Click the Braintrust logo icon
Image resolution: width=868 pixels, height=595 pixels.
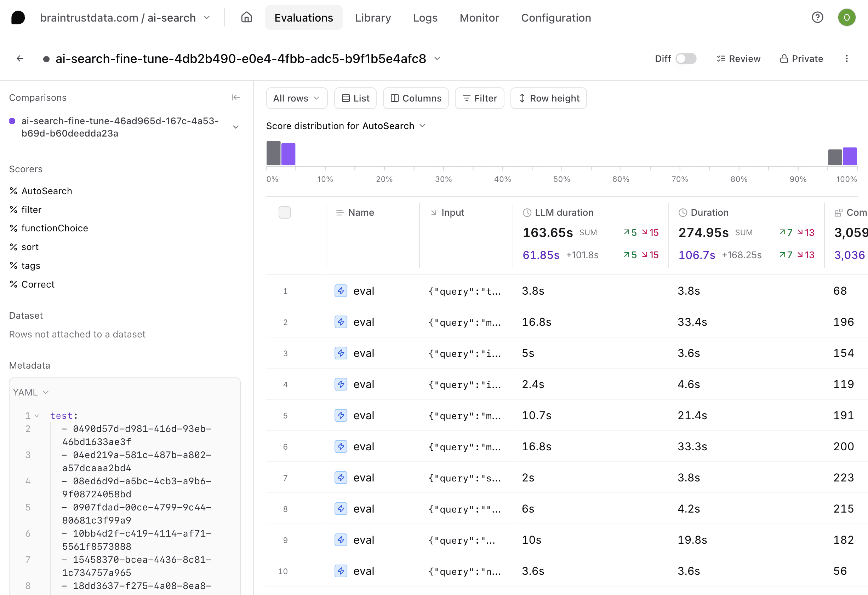(18, 18)
